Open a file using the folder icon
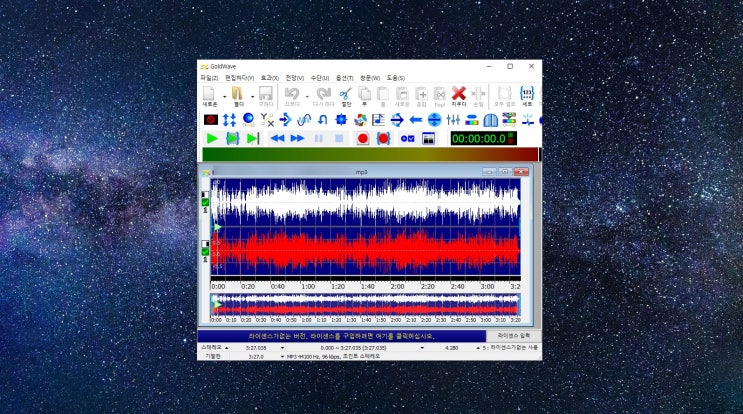This screenshot has height=414, width=743. pos(238,96)
